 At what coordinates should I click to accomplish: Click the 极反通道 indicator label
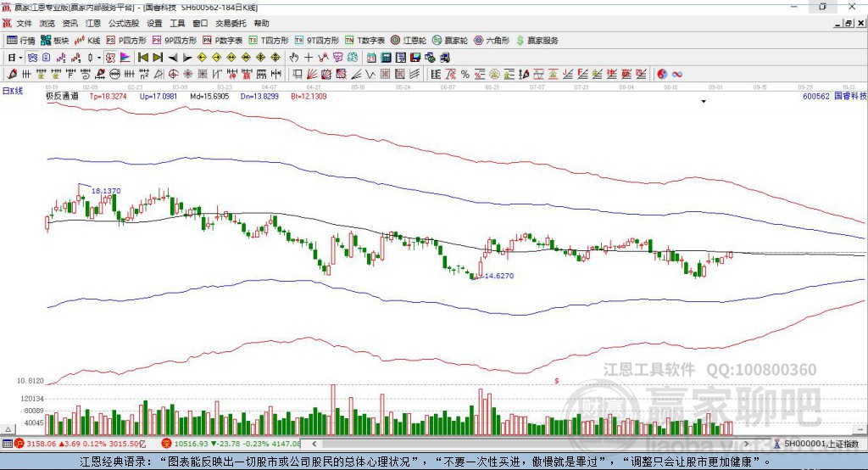[x=62, y=96]
